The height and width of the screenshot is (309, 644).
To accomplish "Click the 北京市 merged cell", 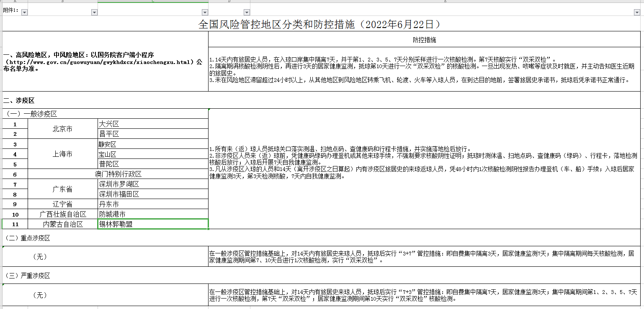I will [x=62, y=129].
